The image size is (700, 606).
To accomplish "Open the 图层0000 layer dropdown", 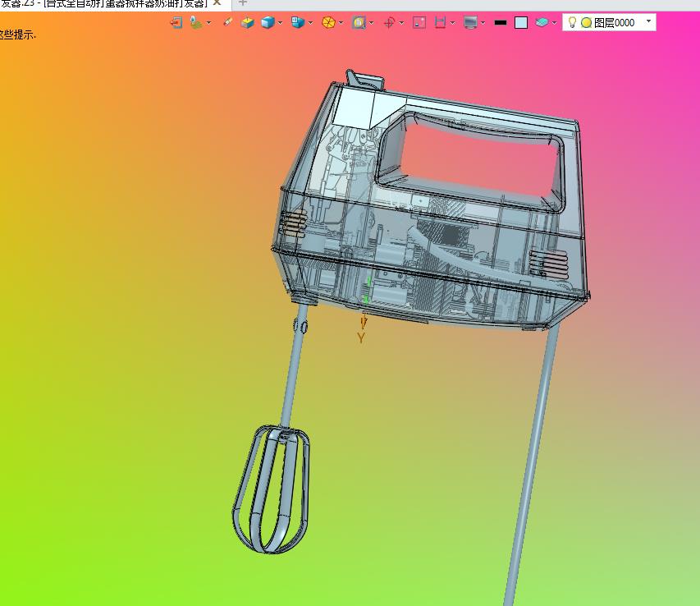I will [648, 22].
